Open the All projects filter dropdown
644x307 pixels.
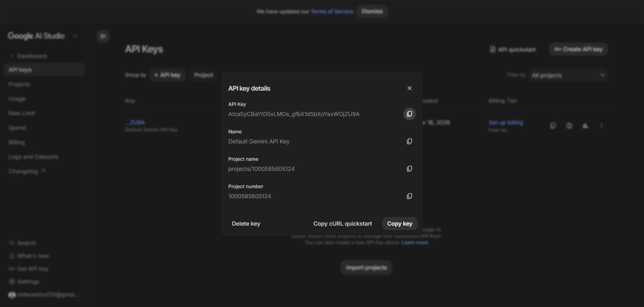click(568, 75)
